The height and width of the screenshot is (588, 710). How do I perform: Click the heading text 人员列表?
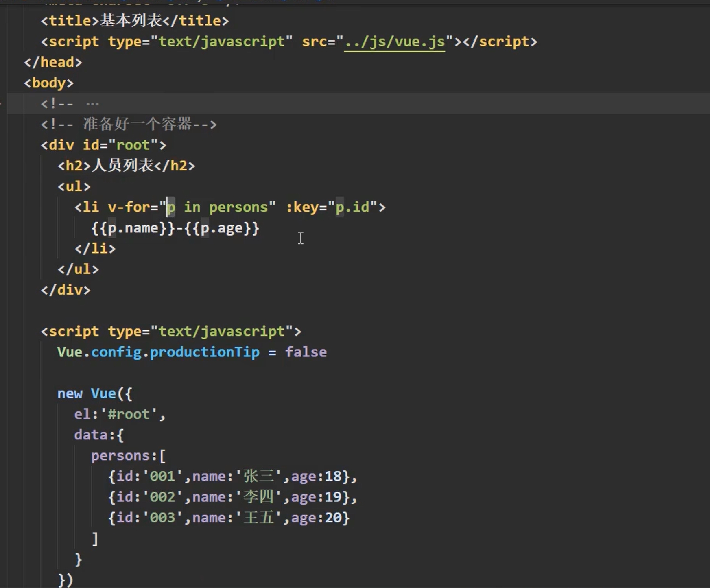(x=122, y=166)
